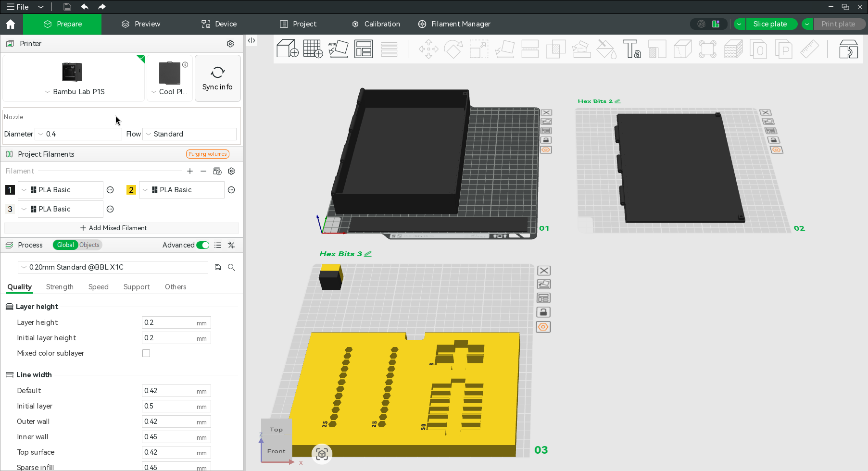Viewport: 868px width, 471px height.
Task: Toggle lock on plate 03
Action: pos(543,312)
